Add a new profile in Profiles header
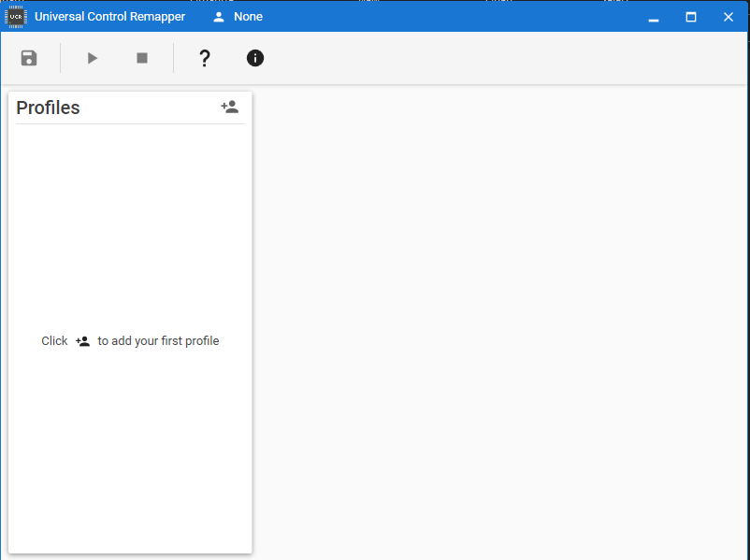Viewport: 750px width, 560px height. 230,107
